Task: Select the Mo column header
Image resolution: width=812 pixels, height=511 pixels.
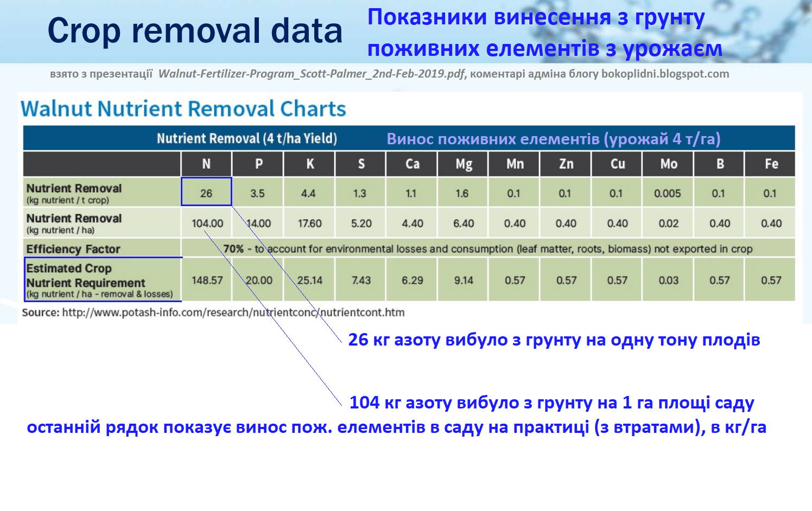Action: pyautogui.click(x=669, y=164)
